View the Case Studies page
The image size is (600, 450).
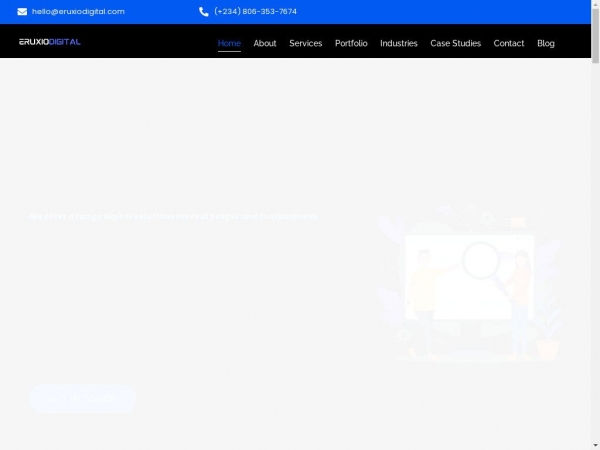click(x=455, y=43)
